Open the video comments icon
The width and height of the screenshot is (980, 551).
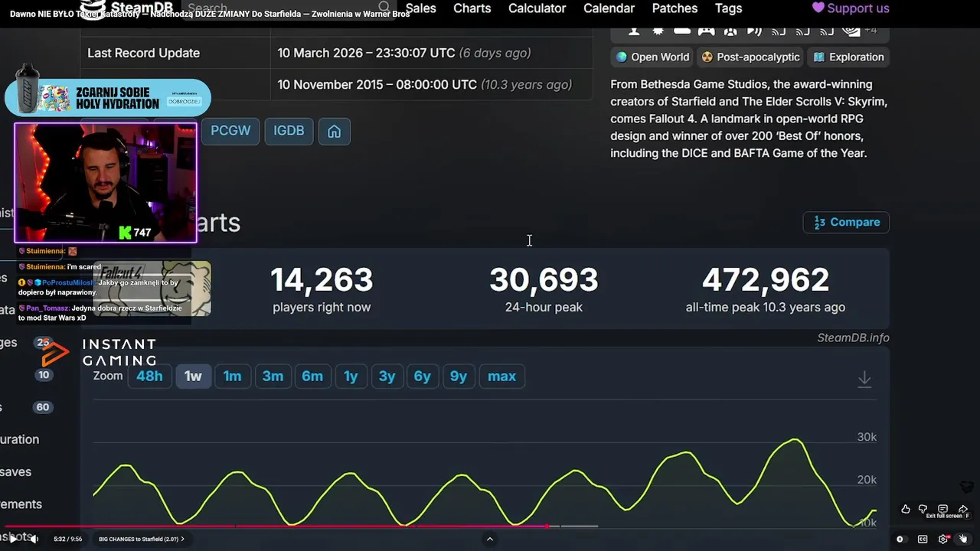pos(943,510)
